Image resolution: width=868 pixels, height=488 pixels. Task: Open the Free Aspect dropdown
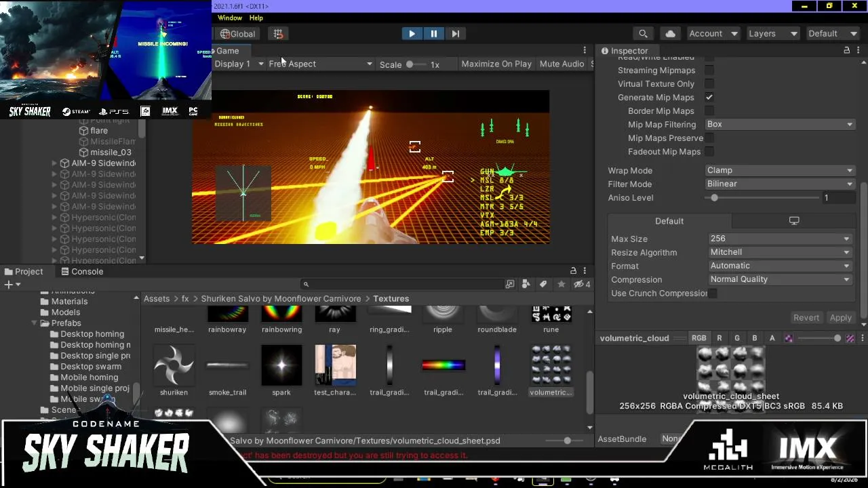pyautogui.click(x=320, y=64)
